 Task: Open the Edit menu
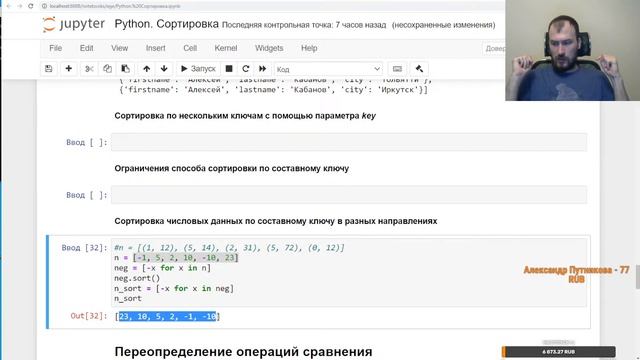[x=87, y=48]
